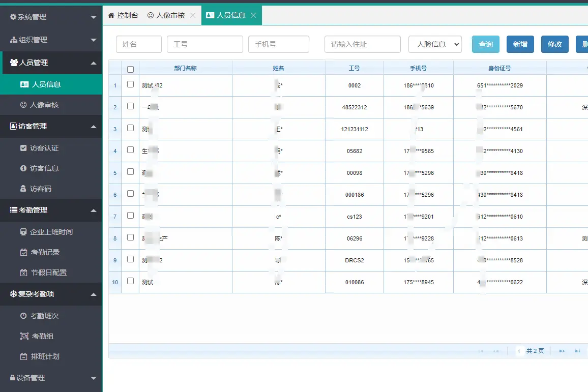The width and height of the screenshot is (588, 392).
Task: Click into the 手机号 search field
Action: [x=279, y=44]
